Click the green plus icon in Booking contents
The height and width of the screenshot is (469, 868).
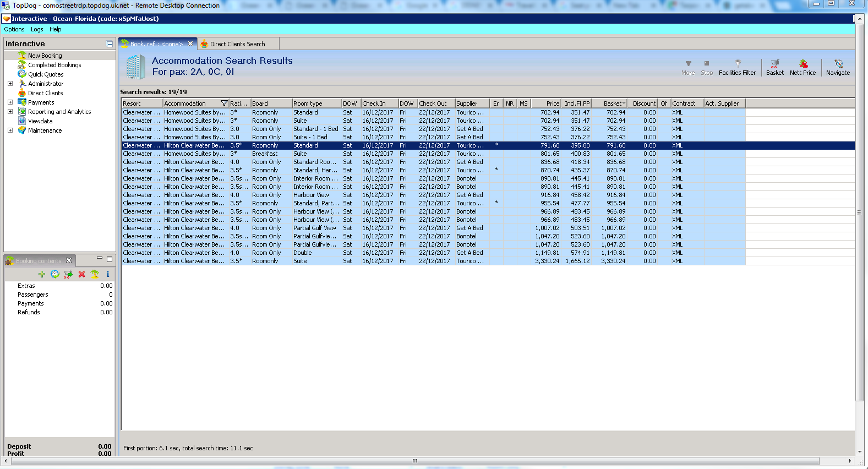click(42, 274)
